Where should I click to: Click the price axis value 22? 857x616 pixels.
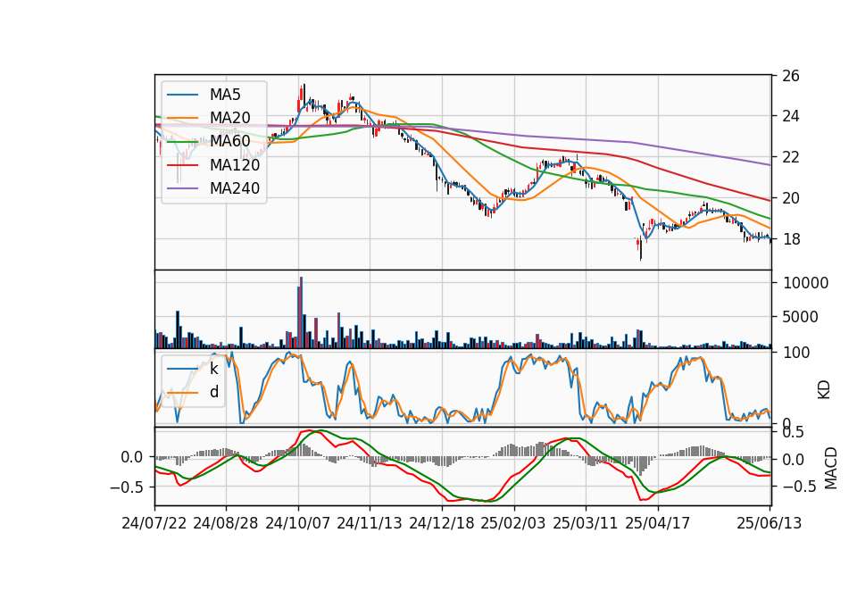[790, 157]
